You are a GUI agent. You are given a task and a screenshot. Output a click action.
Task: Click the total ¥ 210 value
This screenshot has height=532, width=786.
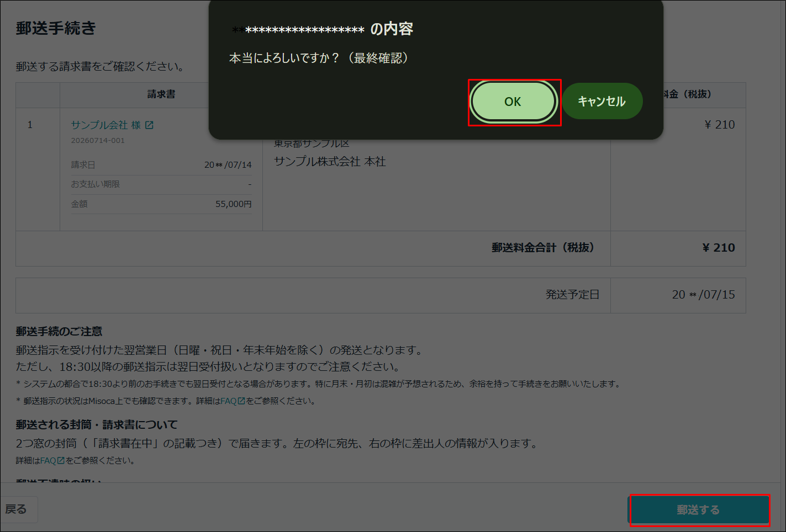[718, 248]
